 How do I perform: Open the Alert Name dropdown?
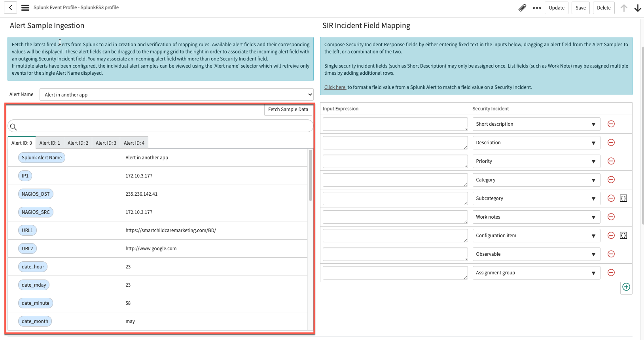(x=176, y=94)
